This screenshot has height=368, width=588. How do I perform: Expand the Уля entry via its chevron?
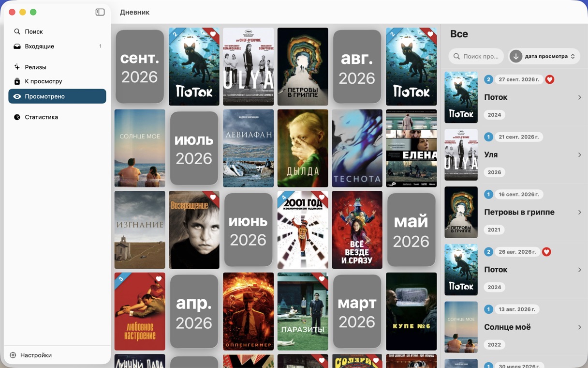pyautogui.click(x=579, y=155)
